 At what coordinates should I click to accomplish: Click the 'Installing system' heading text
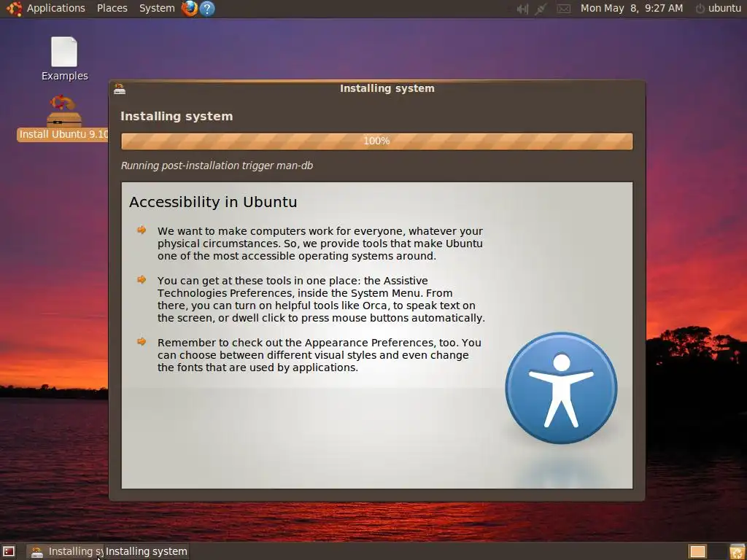(x=177, y=116)
